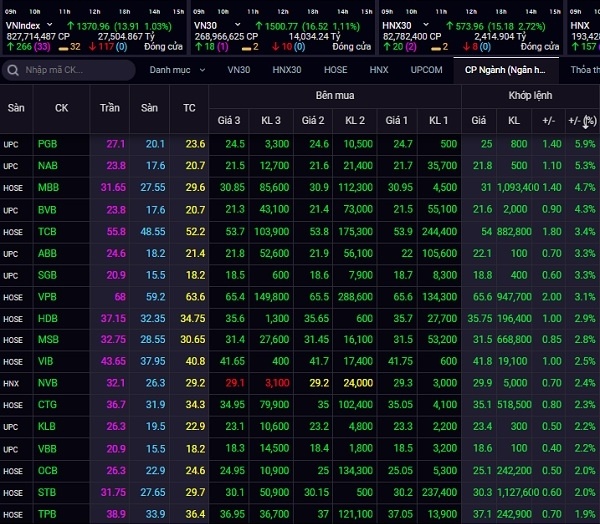Open stock symbol ABB

pos(47,253)
